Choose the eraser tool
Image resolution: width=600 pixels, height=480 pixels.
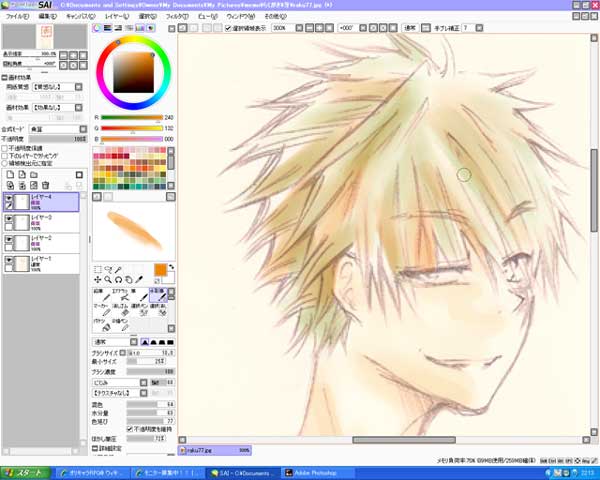point(121,310)
